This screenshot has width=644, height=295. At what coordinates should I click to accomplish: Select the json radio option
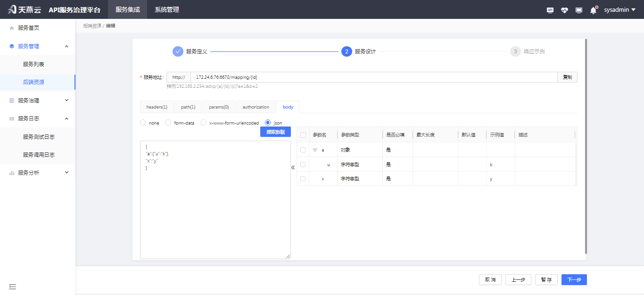(268, 123)
